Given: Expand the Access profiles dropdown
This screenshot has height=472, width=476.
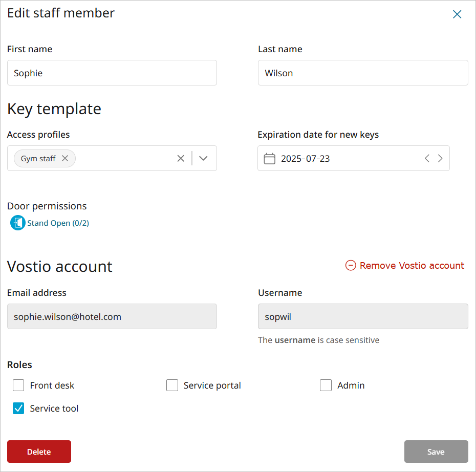Looking at the screenshot, I should (x=203, y=159).
